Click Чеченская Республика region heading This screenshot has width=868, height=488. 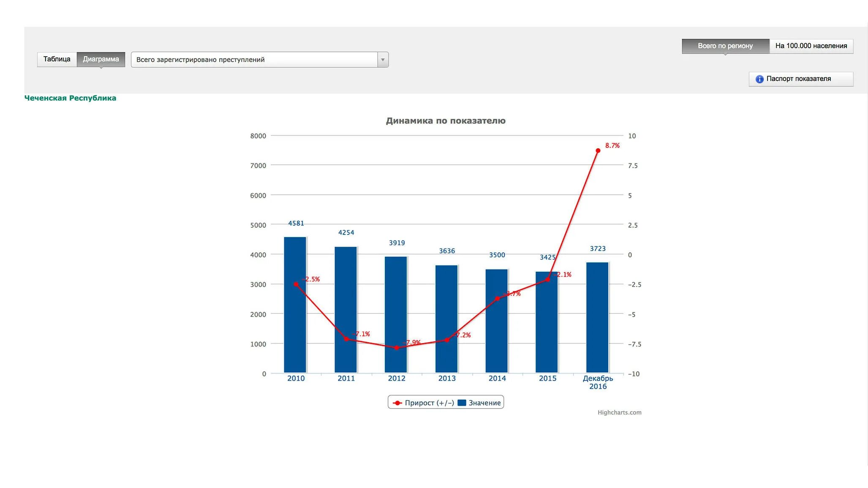pos(70,98)
